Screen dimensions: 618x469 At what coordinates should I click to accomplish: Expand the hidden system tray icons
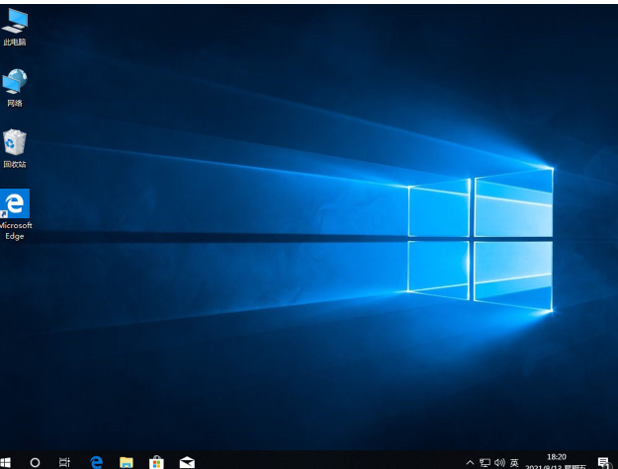click(471, 462)
